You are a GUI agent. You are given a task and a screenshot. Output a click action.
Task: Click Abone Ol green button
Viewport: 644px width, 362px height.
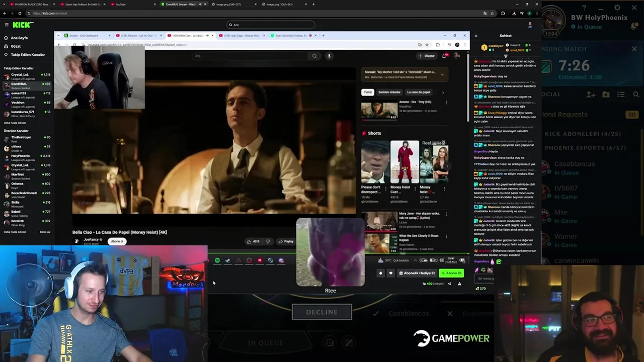(x=451, y=273)
